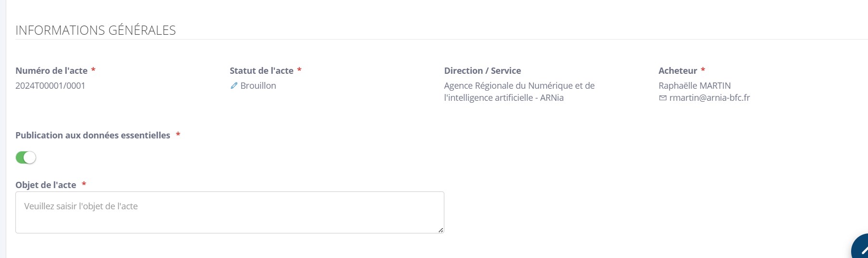The height and width of the screenshot is (258, 868).
Task: Click the "Numéro de l'acte" label
Action: pyautogui.click(x=52, y=71)
